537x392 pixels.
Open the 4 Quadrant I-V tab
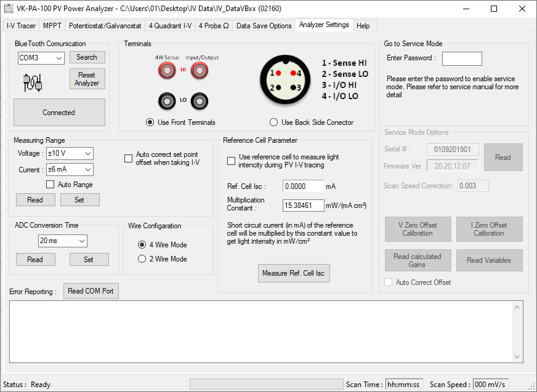click(x=170, y=26)
